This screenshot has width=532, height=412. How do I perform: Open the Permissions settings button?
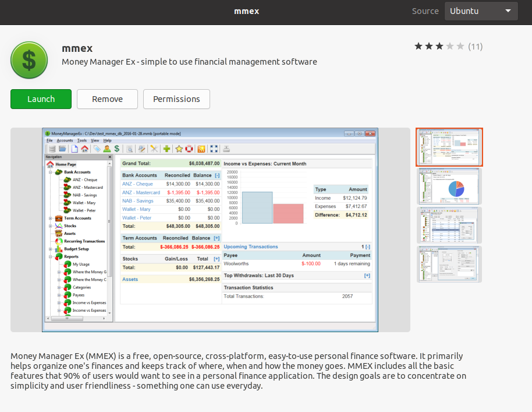176,99
